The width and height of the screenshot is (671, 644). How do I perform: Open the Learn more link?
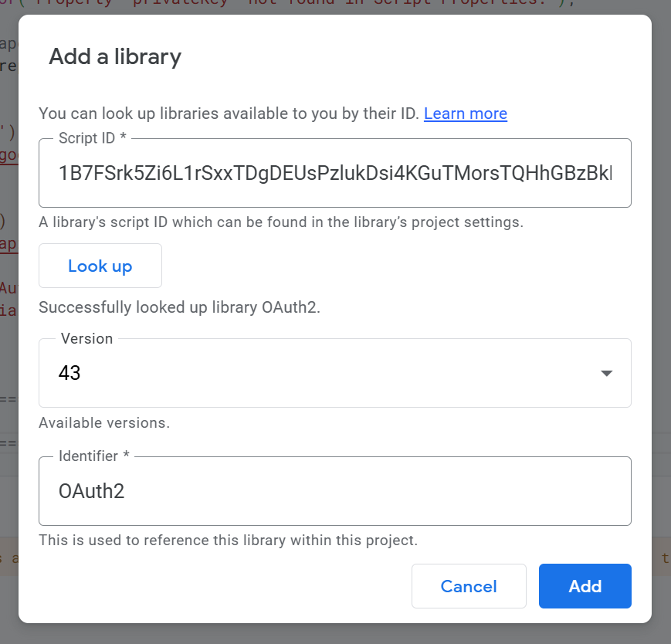(465, 114)
